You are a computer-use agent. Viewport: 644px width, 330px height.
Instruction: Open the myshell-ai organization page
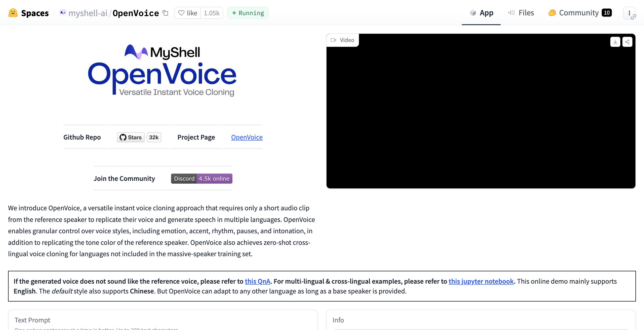coord(88,13)
